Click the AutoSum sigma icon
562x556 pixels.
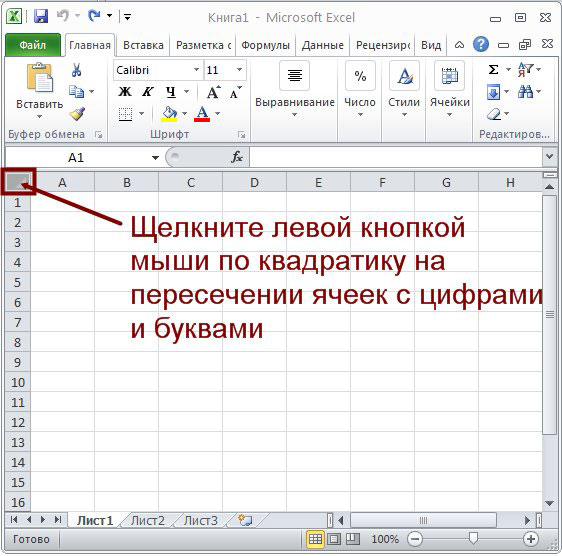point(494,70)
